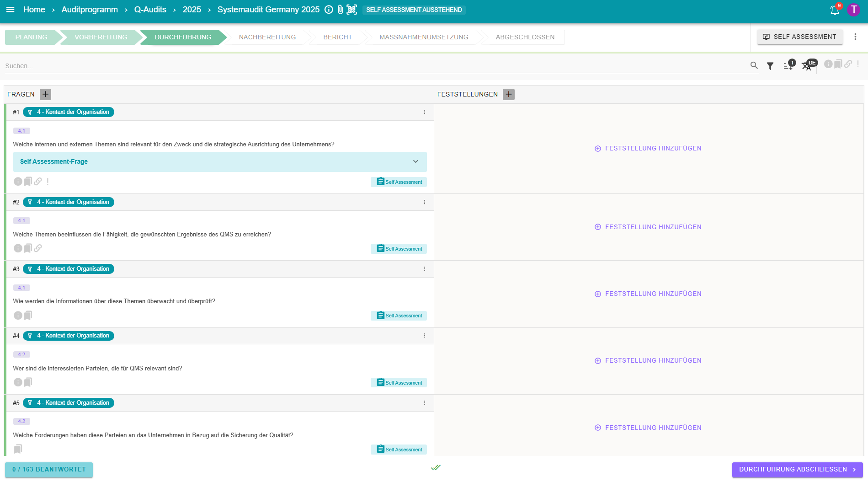Toggle the Kontext filter chip on question #1
This screenshot has height=482, width=868.
(x=69, y=112)
